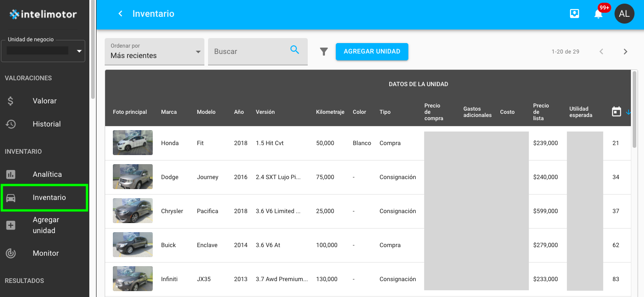Open Valorar in the sidebar
This screenshot has width=644, height=297.
(x=44, y=101)
